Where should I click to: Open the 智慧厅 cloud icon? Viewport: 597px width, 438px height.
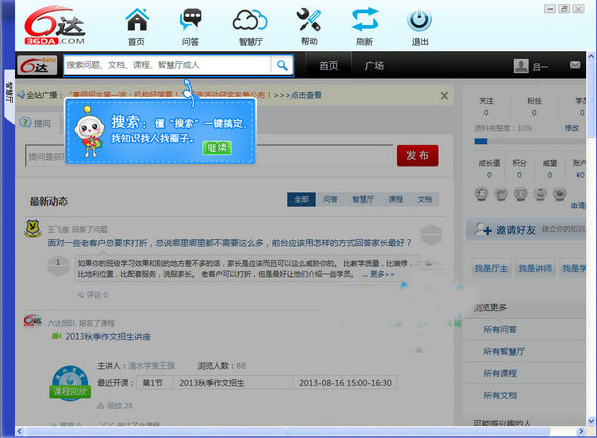(x=250, y=21)
